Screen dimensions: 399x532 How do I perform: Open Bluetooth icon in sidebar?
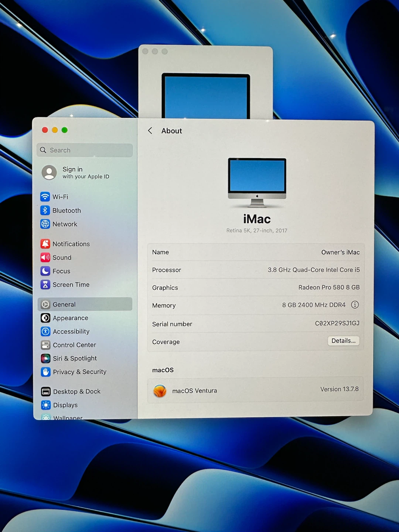point(45,210)
